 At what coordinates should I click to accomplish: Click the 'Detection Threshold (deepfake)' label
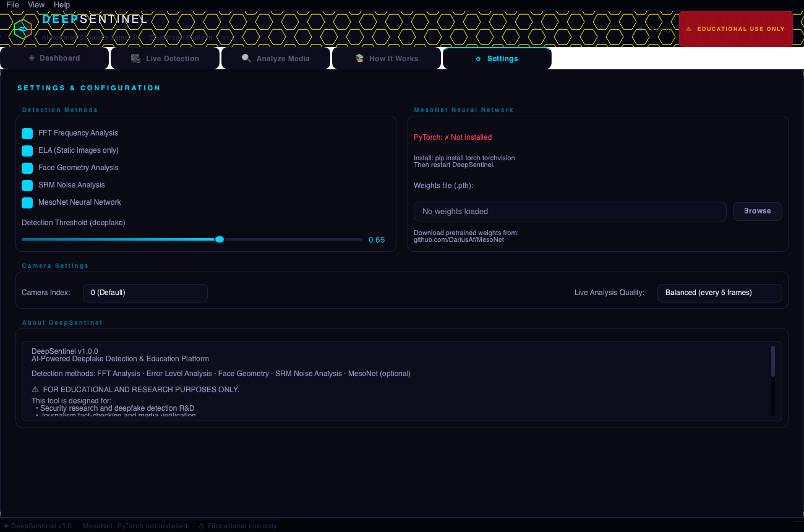[x=74, y=223]
